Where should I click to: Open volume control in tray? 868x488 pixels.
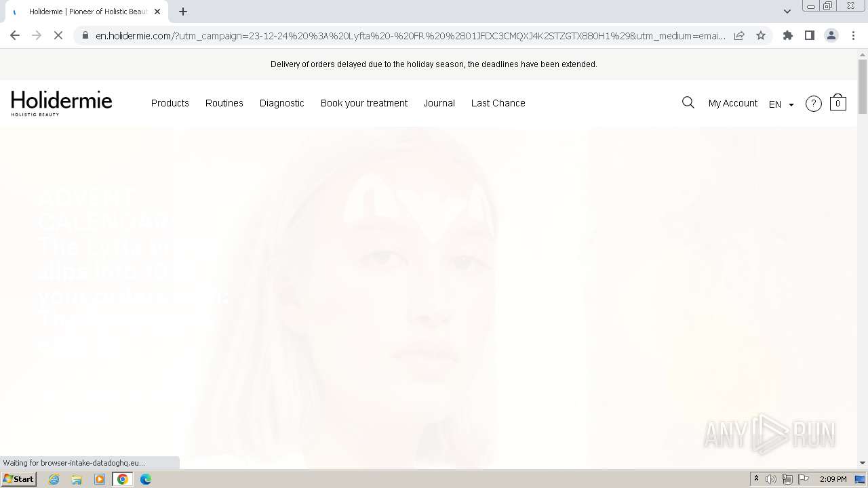point(771,479)
